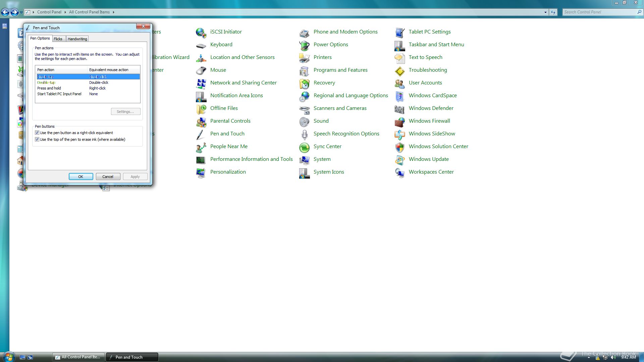Image resolution: width=644 pixels, height=362 pixels.
Task: Open the Windows SideShow link
Action: [432, 134]
